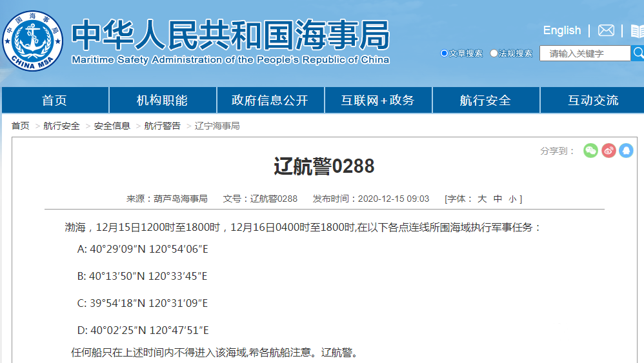The height and width of the screenshot is (363, 644).
Task: Focus the 请输入关键字 search field
Action: tap(585, 54)
